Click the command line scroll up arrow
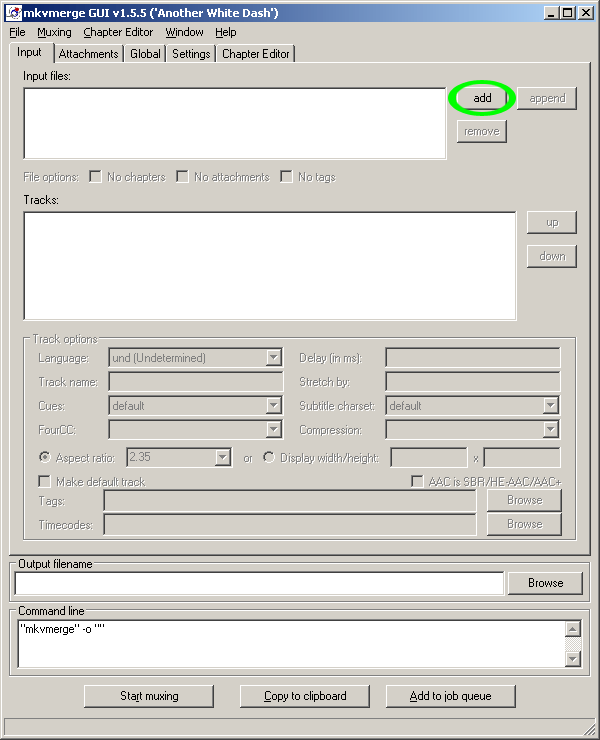This screenshot has width=600, height=740. click(573, 629)
